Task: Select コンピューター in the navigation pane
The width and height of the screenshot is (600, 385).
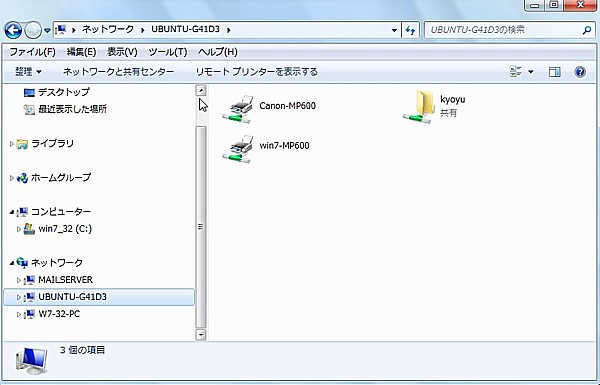Action: pyautogui.click(x=61, y=212)
